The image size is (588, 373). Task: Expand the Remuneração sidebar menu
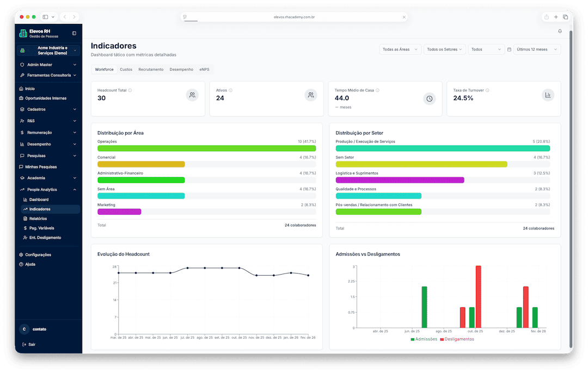pos(48,133)
